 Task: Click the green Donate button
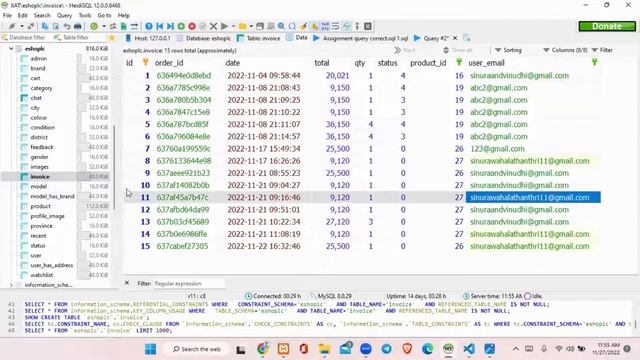click(x=607, y=26)
